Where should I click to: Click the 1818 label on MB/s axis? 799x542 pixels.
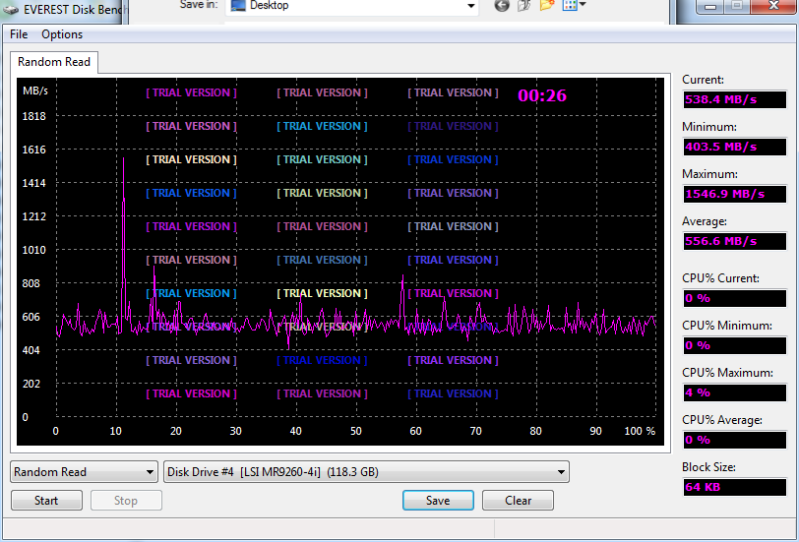point(34,116)
